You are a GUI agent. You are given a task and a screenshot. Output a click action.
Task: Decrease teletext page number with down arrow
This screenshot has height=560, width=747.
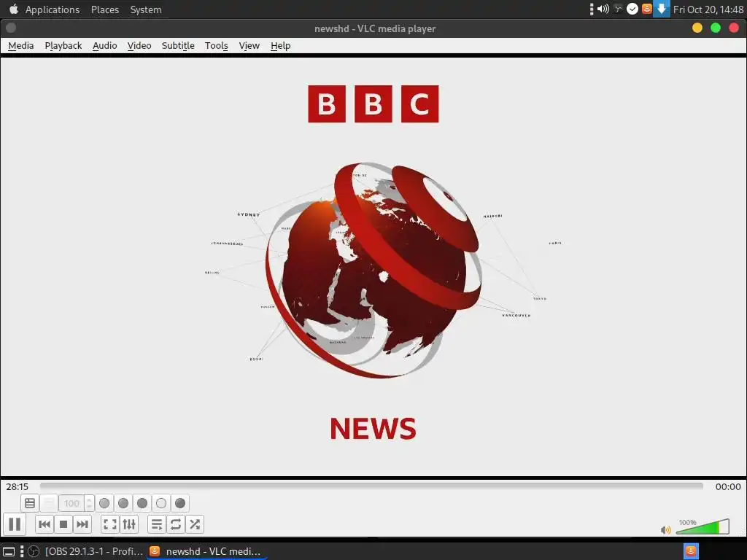(x=89, y=507)
